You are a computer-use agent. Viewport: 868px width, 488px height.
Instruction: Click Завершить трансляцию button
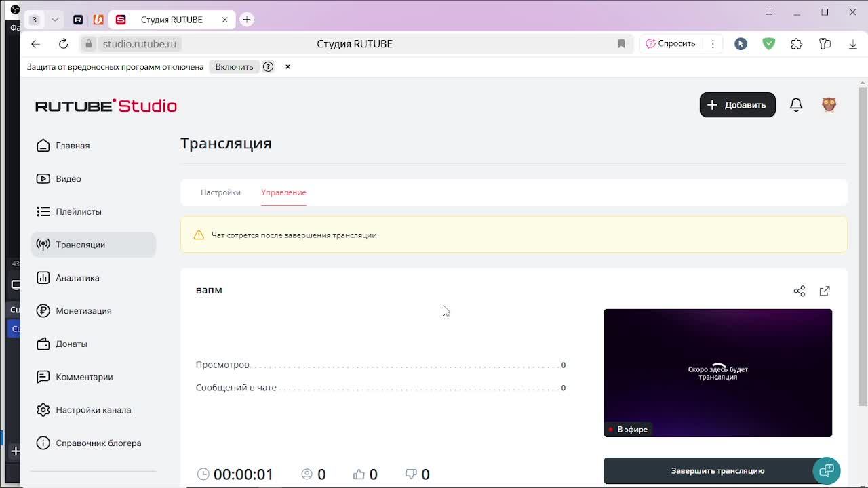(x=717, y=471)
